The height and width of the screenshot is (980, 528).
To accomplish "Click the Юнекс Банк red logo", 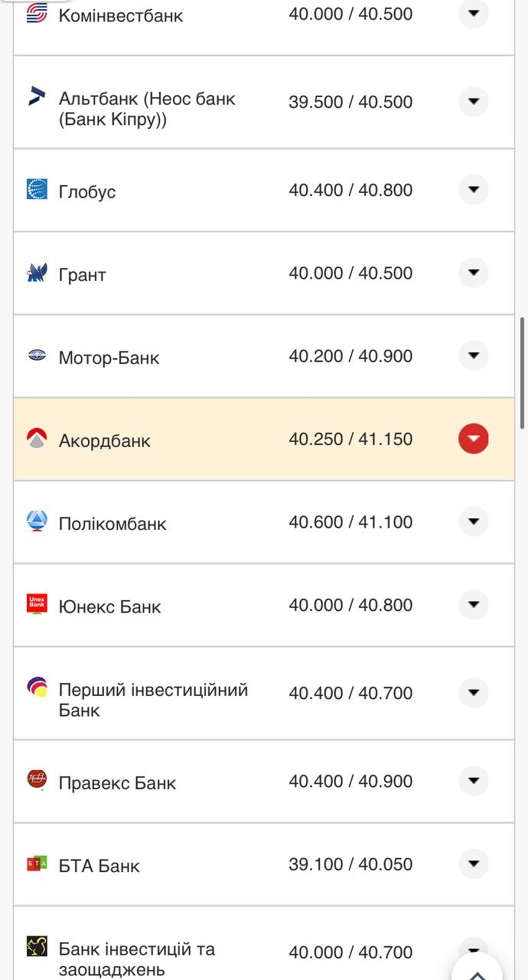I will 37,604.
